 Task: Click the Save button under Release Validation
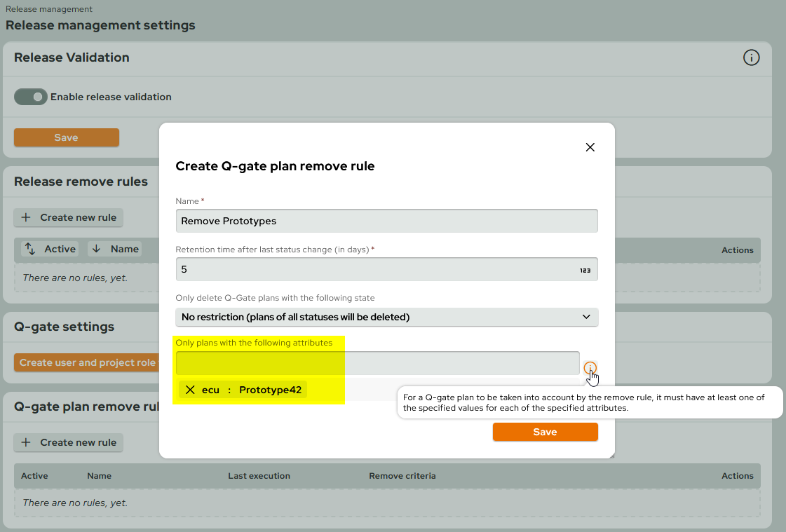[66, 137]
